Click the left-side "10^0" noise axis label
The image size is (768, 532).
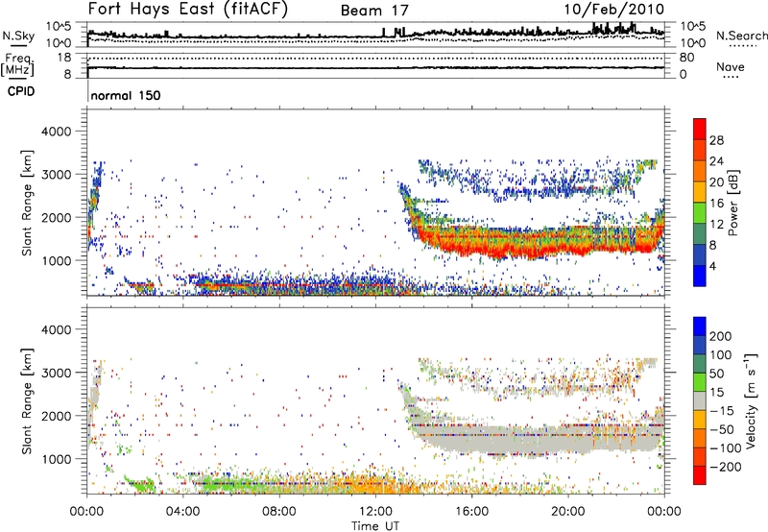tap(59, 43)
